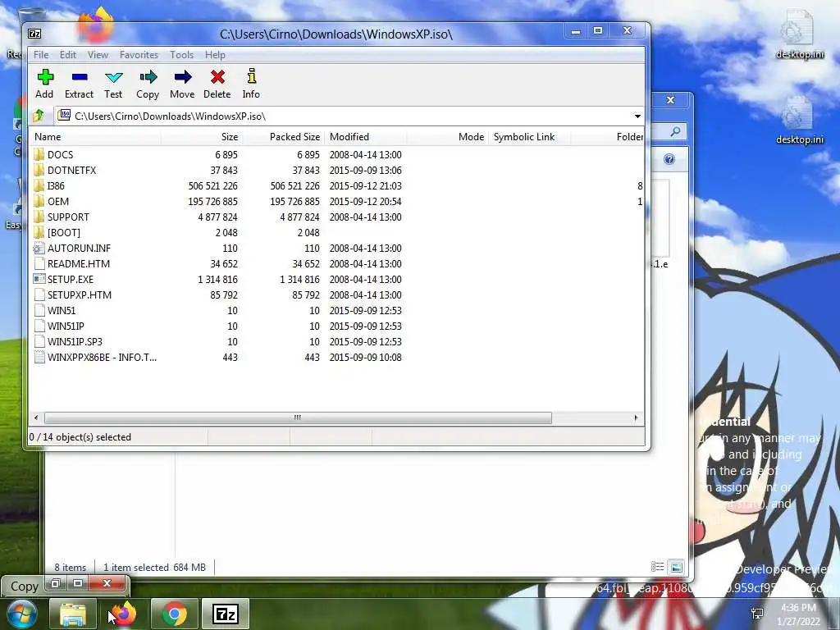The height and width of the screenshot is (630, 840).
Task: Sort by the Packed Size column header
Action: pyautogui.click(x=282, y=137)
